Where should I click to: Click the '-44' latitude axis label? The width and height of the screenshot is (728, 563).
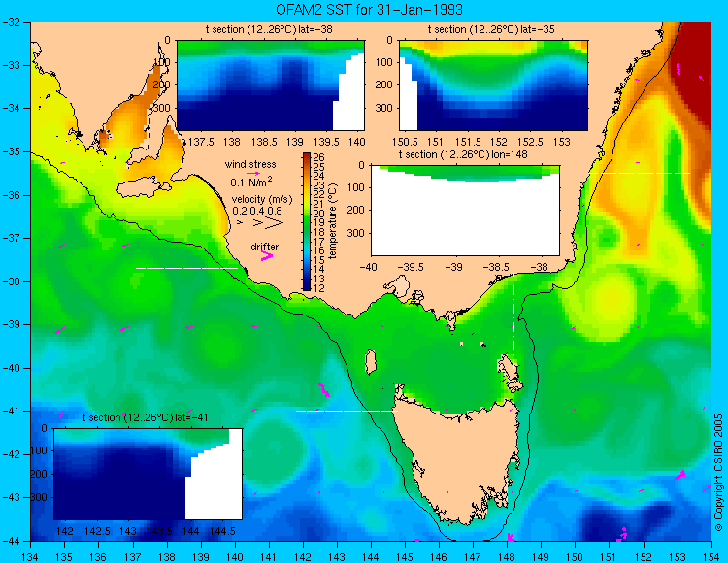click(x=11, y=541)
